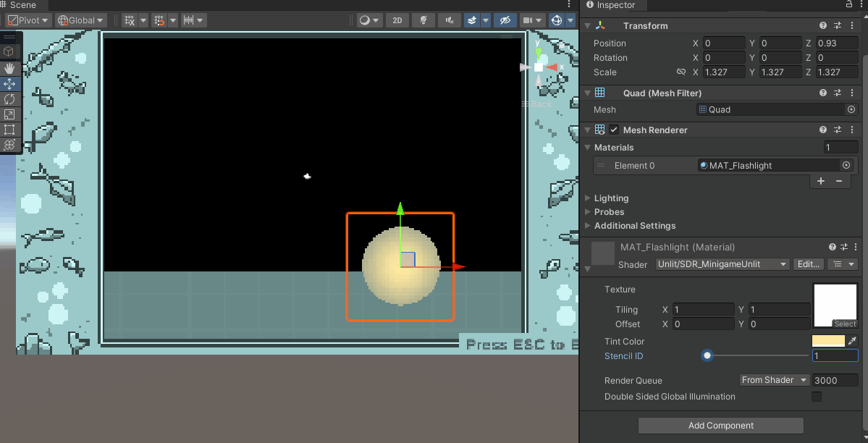The width and height of the screenshot is (868, 443).
Task: Select the Scale tool
Action: [9, 114]
